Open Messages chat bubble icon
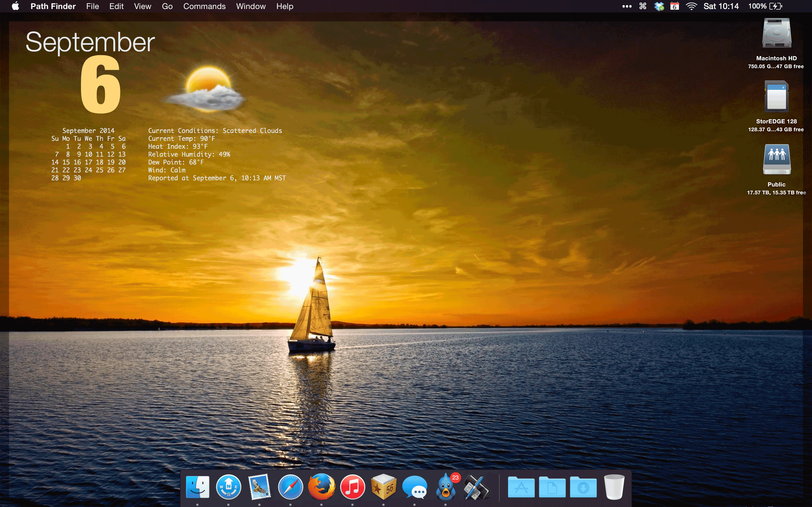The image size is (812, 507). tap(415, 487)
